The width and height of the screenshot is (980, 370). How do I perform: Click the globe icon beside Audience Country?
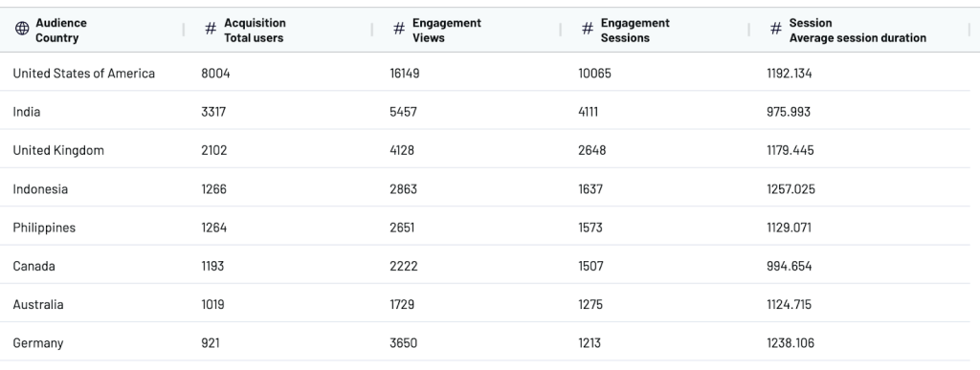[x=22, y=29]
